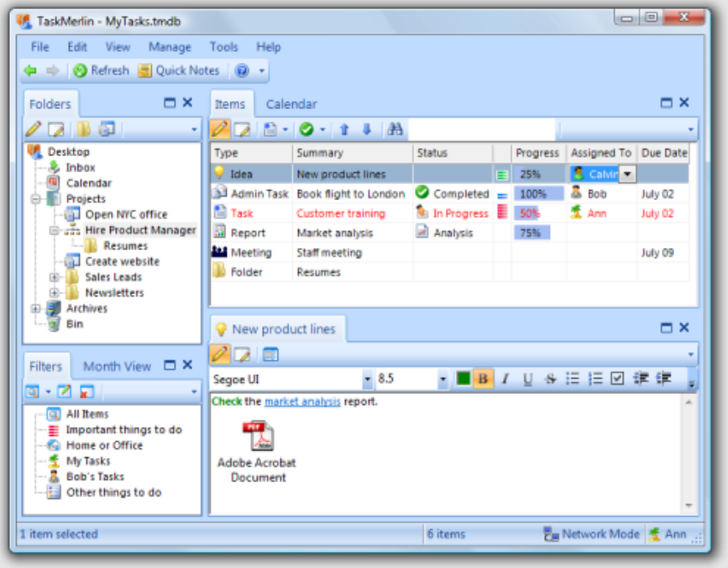Image resolution: width=728 pixels, height=568 pixels.
Task: Click the green checkmark icon in Items toolbar
Action: click(306, 129)
